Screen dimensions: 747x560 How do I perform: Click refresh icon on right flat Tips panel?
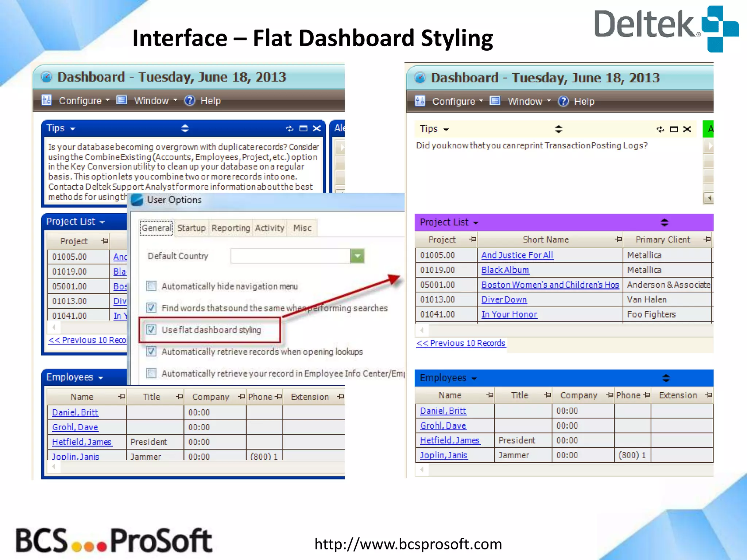pyautogui.click(x=660, y=129)
